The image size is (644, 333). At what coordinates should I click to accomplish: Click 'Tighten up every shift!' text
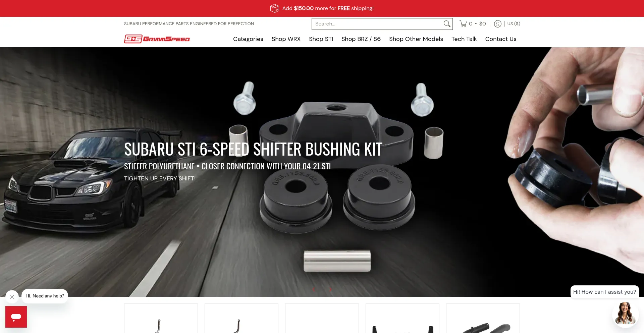click(160, 178)
